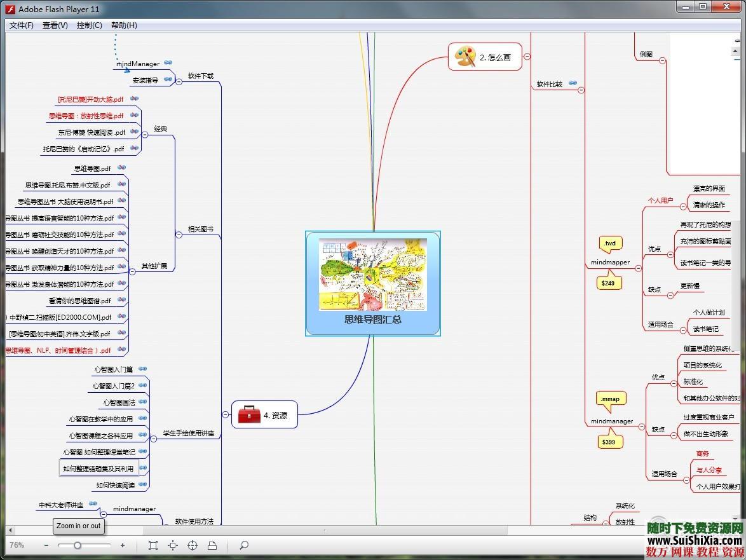Viewport: 746px width, 560px height.
Task: Open the 文件(F) menu
Action: (22, 25)
